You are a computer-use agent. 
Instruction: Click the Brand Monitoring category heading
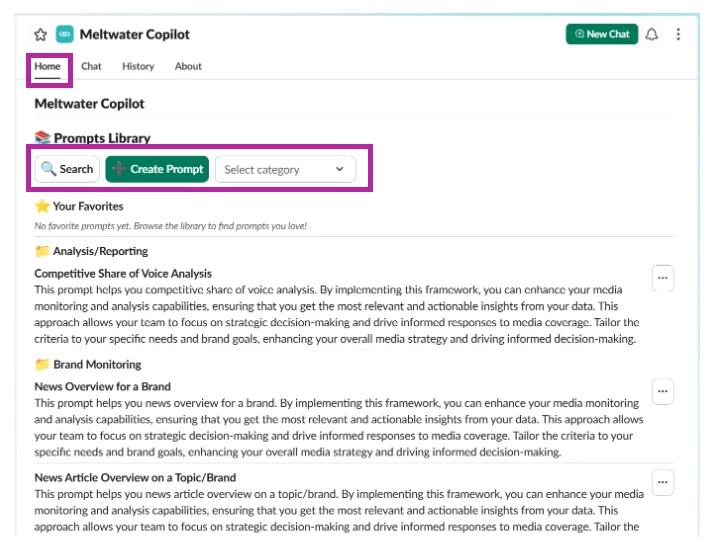pyautogui.click(x=97, y=364)
